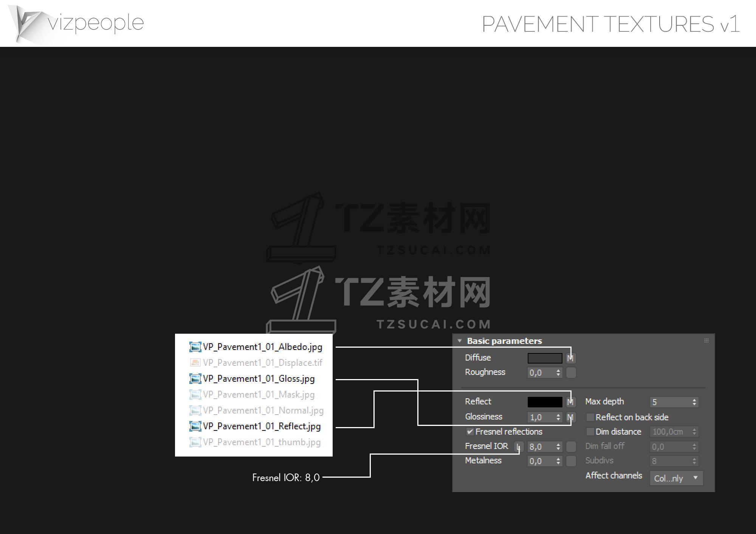Click the Dim fall off value field

tap(674, 447)
